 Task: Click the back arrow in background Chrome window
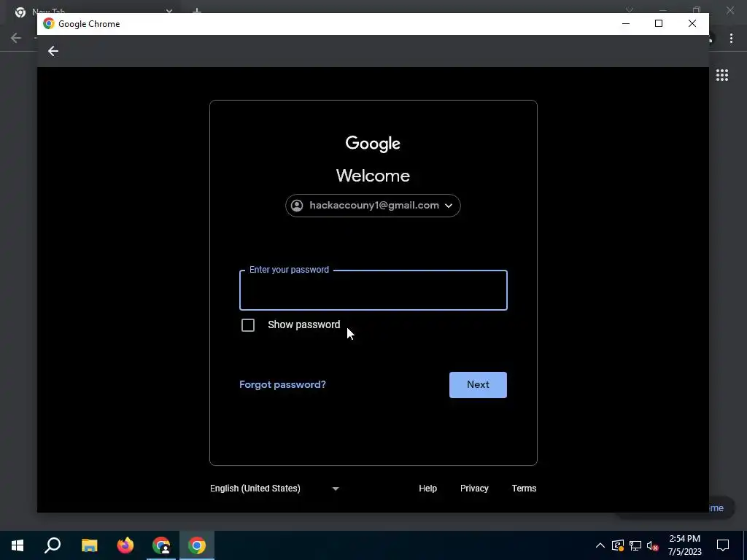[x=16, y=38]
